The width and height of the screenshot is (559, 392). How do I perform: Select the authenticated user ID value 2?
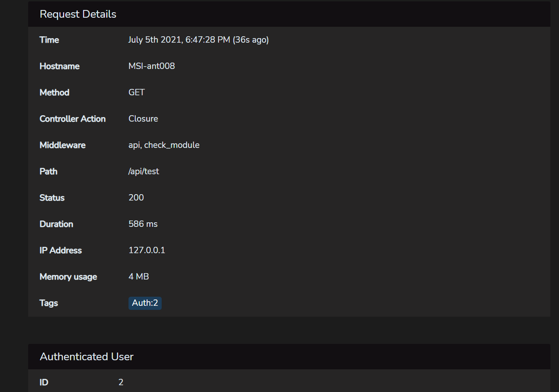tap(120, 382)
